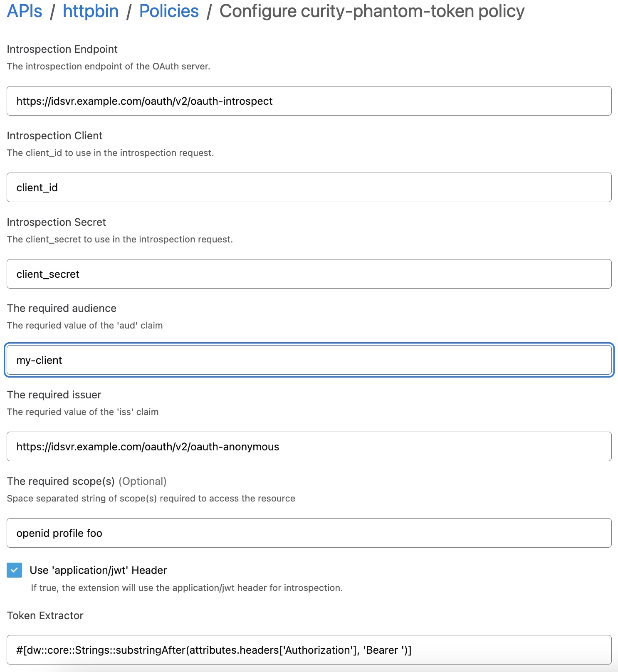The image size is (618, 672).
Task: Click the 'Configure curity-phantom-token policy' page title
Action: [372, 11]
